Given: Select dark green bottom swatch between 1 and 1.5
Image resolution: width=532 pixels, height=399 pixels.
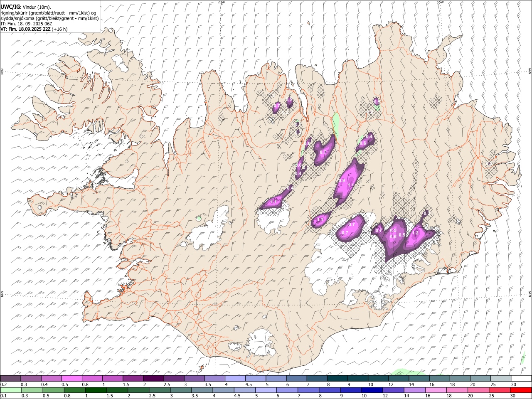Looking at the screenshot, I should click(x=95, y=390).
